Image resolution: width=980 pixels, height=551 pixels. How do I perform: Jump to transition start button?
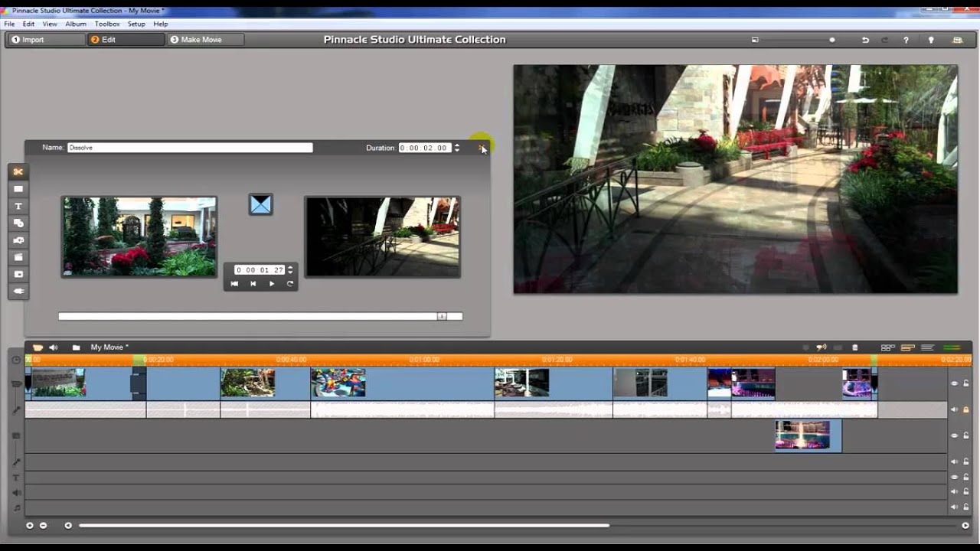pyautogui.click(x=234, y=284)
